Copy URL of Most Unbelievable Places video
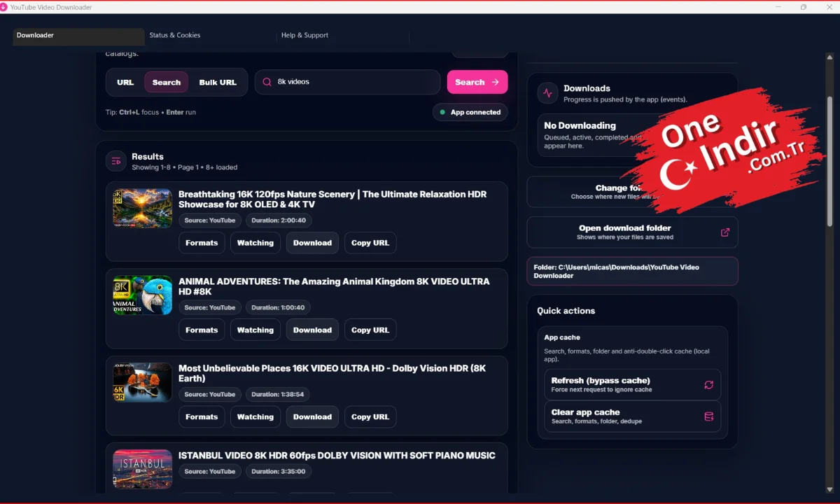The height and width of the screenshot is (504, 840). coord(370,416)
